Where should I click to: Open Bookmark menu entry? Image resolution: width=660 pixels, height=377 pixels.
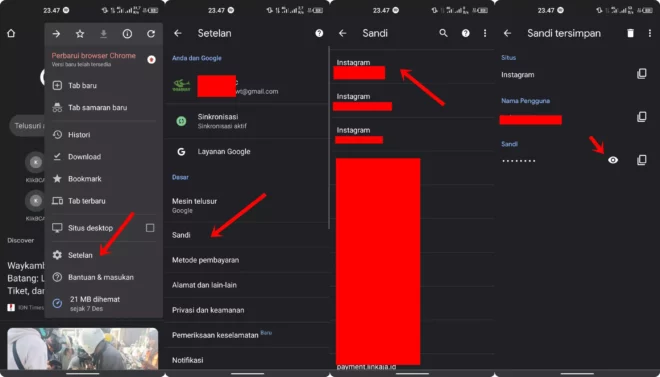[x=104, y=179]
